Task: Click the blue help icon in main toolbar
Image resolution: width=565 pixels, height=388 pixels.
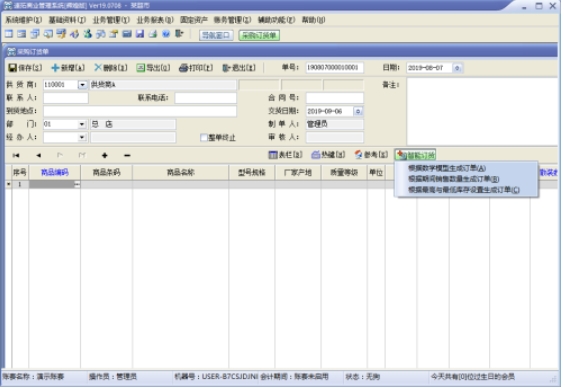Action: click(166, 34)
